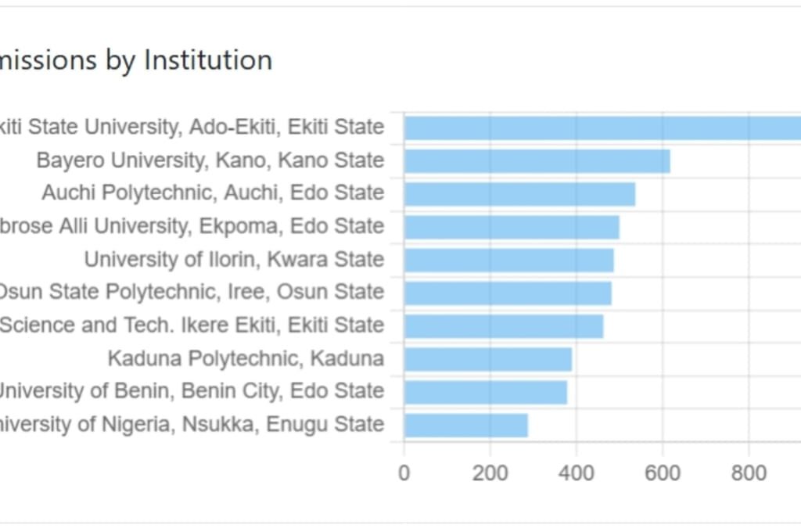801x532 pixels.
Task: Click the Osun State Polytechnic bar
Action: point(508,293)
